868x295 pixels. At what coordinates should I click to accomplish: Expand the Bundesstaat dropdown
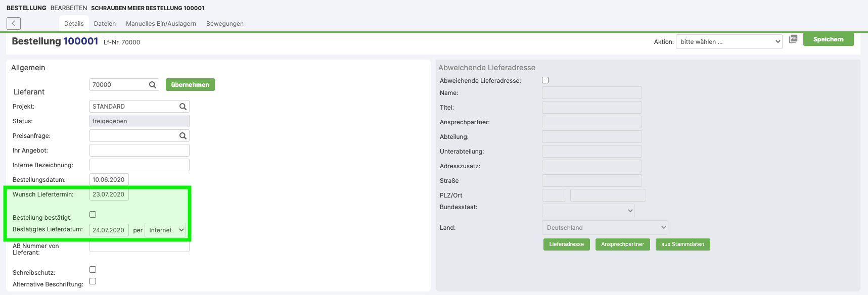588,211
